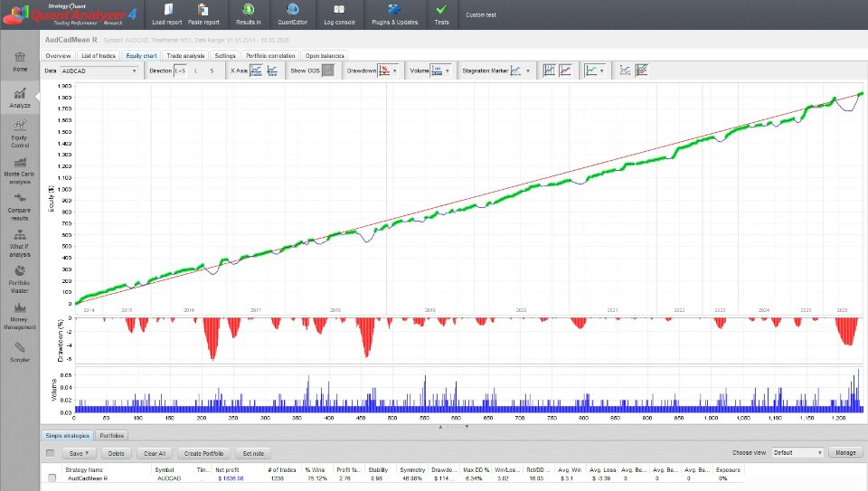Image resolution: width=868 pixels, height=491 pixels.
Task: Open the Scripter tool
Action: coord(20,352)
